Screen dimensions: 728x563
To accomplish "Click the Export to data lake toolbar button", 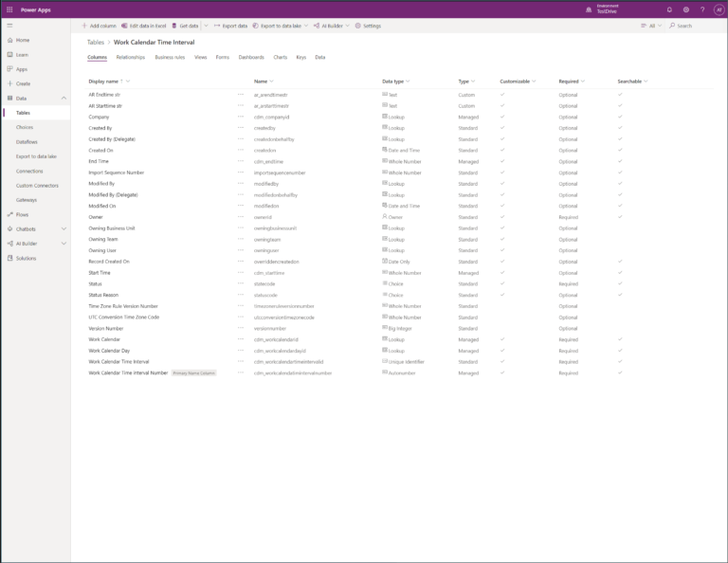I will point(277,26).
